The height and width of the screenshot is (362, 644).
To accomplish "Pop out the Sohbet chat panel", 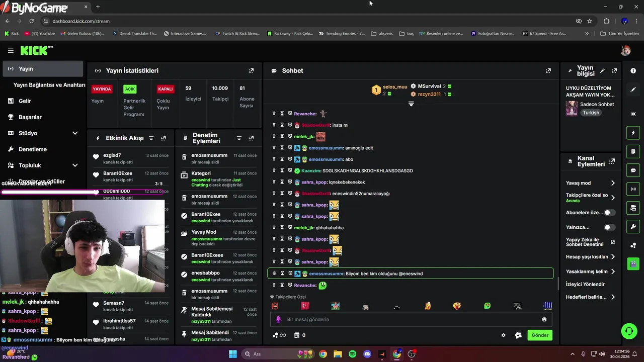I will pyautogui.click(x=548, y=71).
